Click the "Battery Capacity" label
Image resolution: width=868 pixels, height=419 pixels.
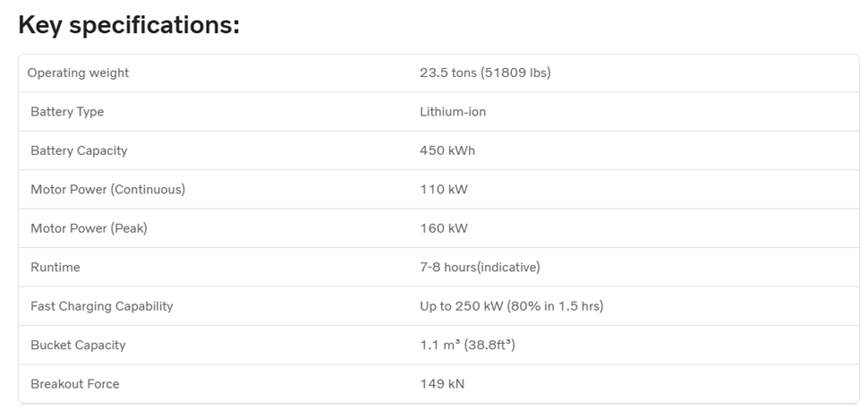[79, 150]
